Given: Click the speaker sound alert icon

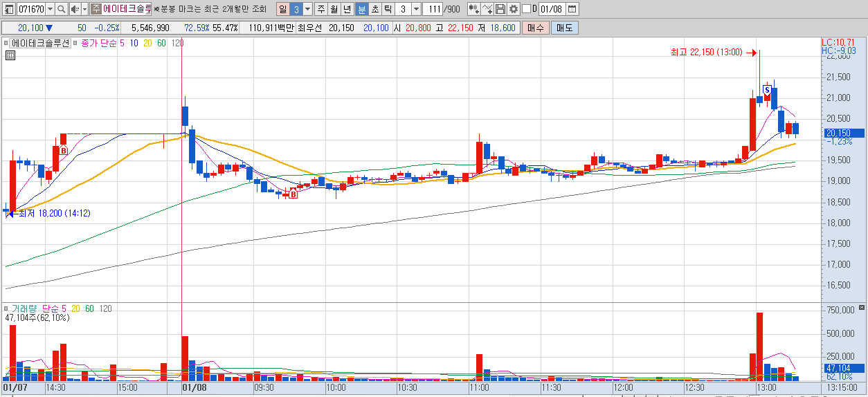Looking at the screenshot, I should (75, 9).
